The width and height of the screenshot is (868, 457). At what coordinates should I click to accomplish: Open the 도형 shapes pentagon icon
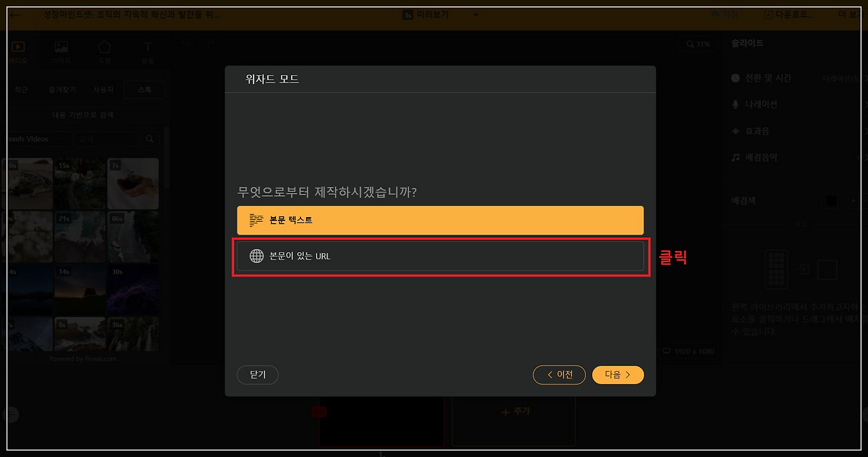tap(104, 47)
